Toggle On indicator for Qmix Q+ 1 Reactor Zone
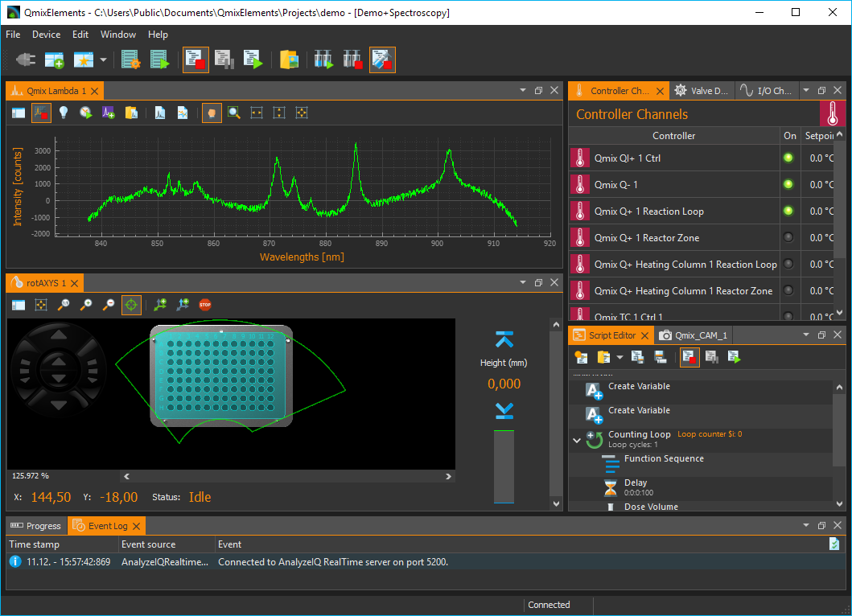852x616 pixels. 788,238
